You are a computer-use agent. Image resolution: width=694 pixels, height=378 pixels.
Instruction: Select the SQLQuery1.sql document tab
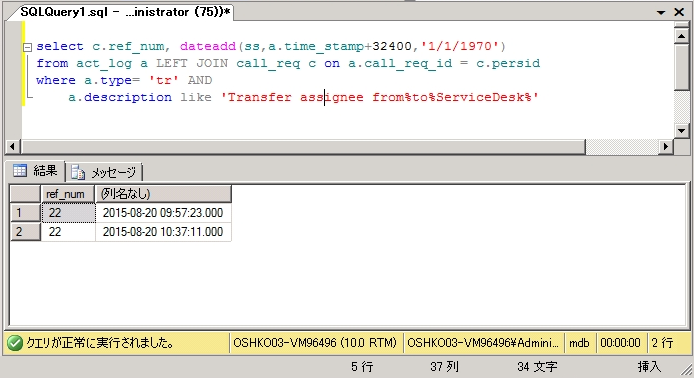pyautogui.click(x=125, y=12)
